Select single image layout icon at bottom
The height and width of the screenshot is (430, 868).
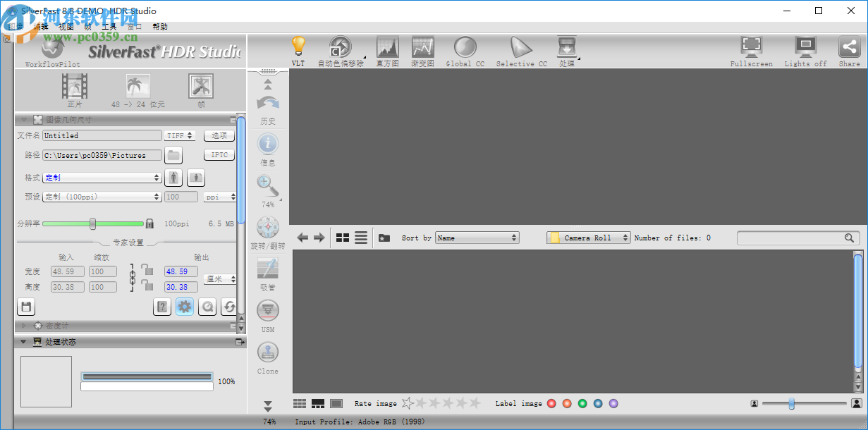[336, 404]
